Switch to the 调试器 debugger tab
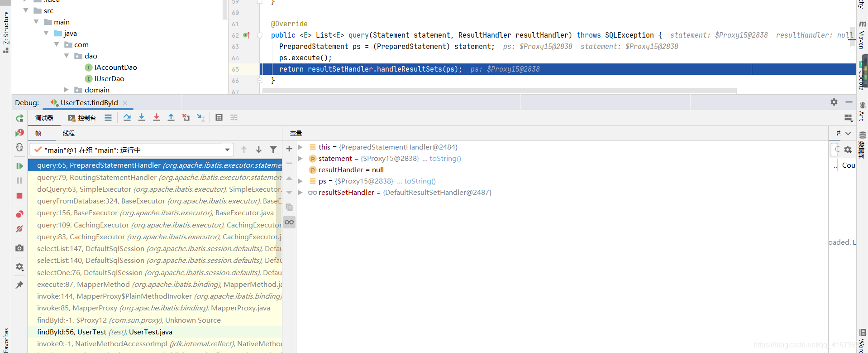 click(44, 118)
